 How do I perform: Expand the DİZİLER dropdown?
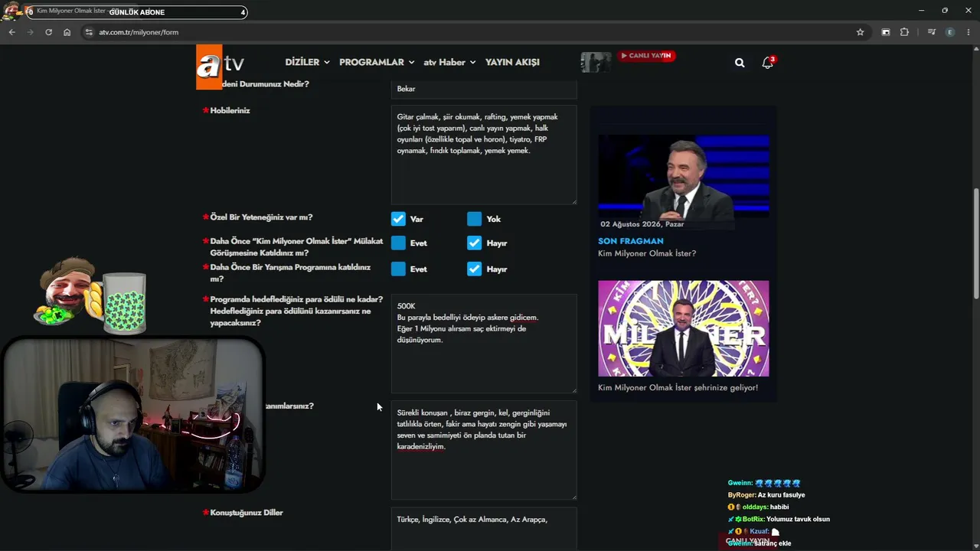click(x=307, y=62)
